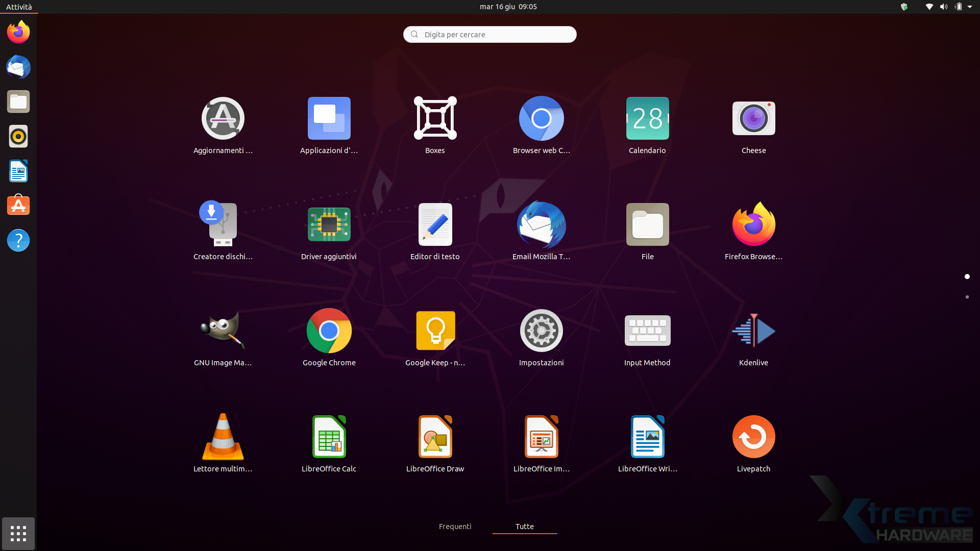Go to second app page indicator
This screenshot has width=980, height=551.
click(967, 297)
